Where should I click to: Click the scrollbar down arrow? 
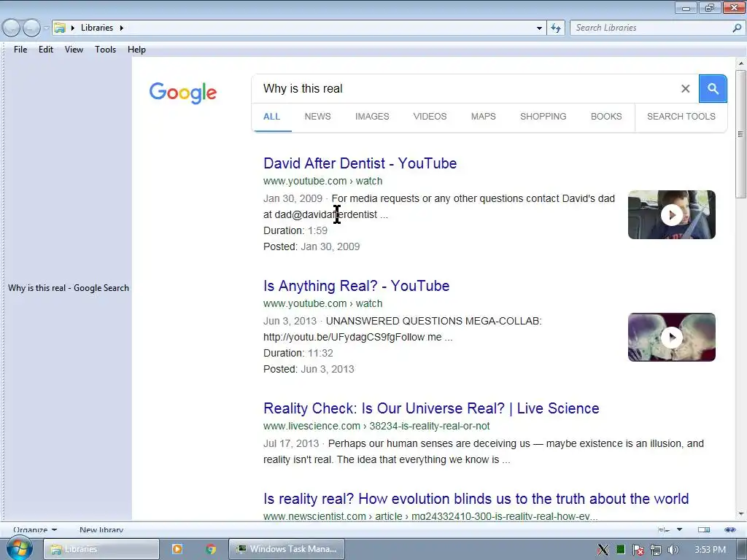tap(740, 514)
